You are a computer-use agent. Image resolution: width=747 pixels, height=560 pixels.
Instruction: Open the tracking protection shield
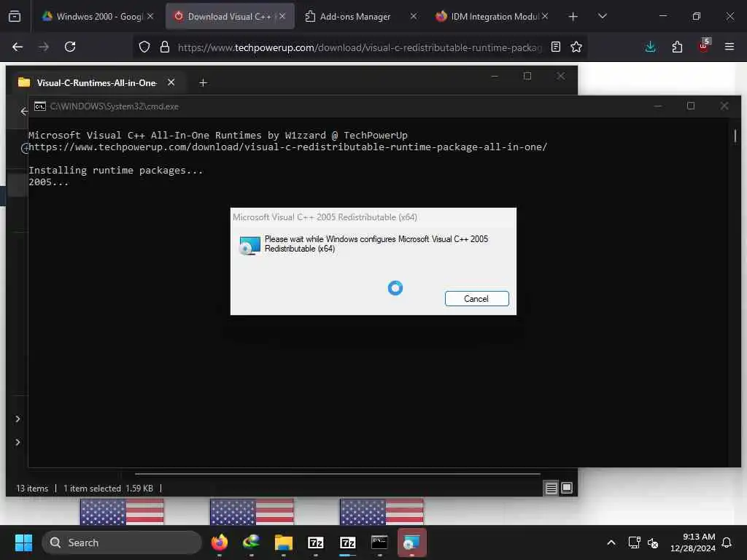(144, 47)
